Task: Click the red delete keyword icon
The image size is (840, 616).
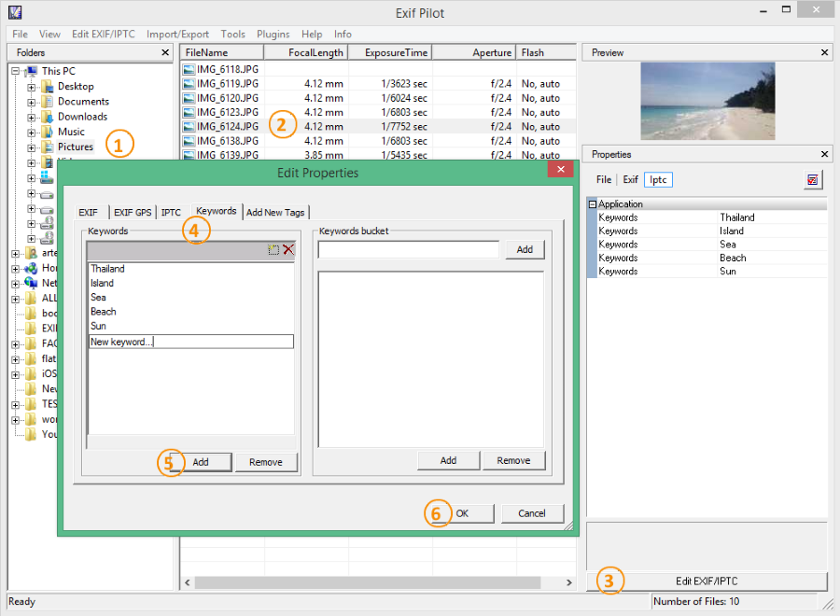Action: 288,249
